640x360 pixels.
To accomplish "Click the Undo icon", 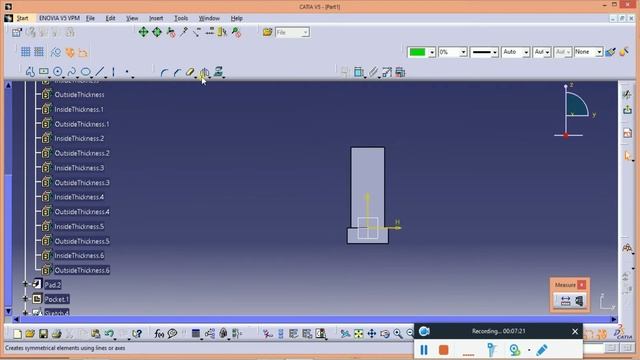I will 109,334.
